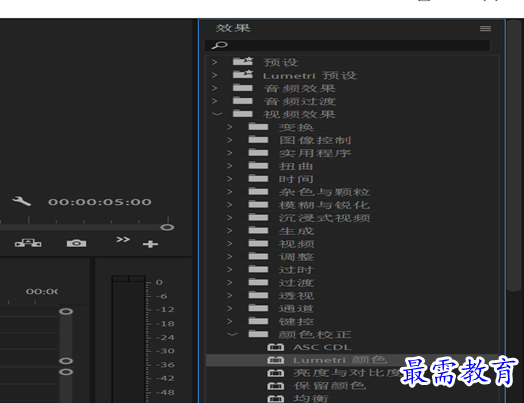
Task: Open the double-arrow overflow menu
Action: click(x=123, y=239)
